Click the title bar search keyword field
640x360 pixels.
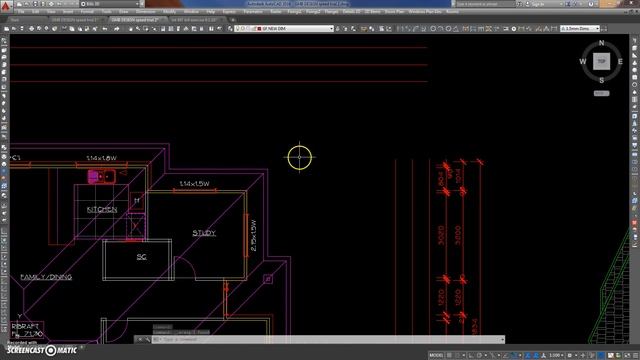[486, 4]
